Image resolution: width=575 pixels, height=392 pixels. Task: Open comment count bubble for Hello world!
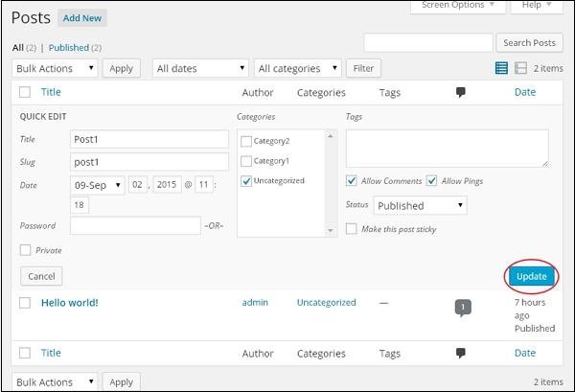(x=462, y=308)
